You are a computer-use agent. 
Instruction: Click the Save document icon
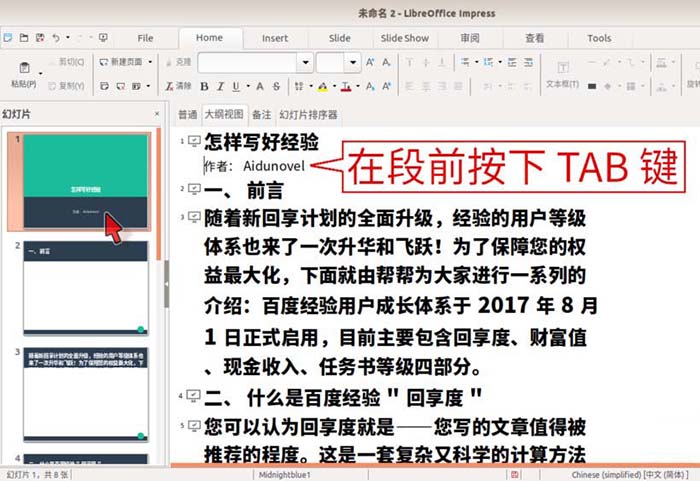(x=40, y=38)
